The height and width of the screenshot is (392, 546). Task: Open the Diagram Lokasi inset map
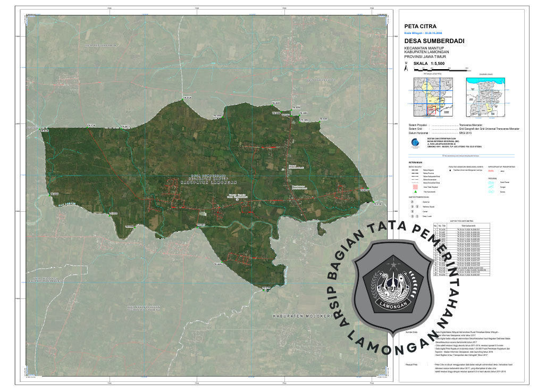(x=486, y=97)
